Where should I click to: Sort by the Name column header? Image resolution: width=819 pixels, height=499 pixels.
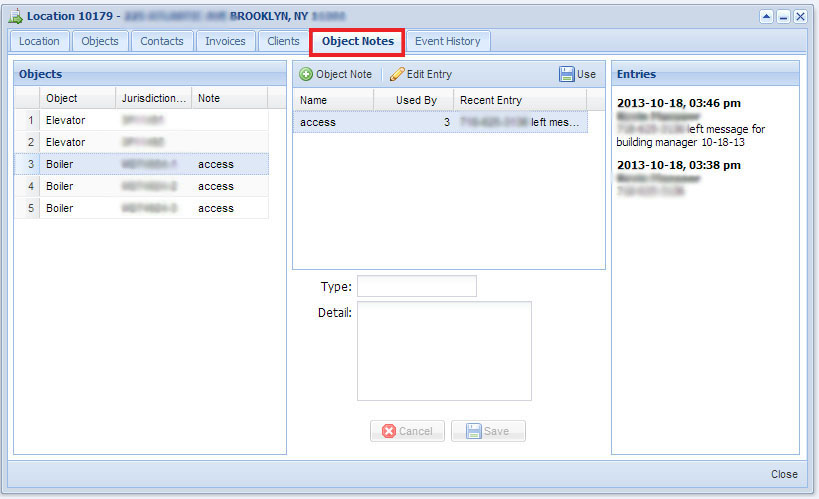coord(333,100)
